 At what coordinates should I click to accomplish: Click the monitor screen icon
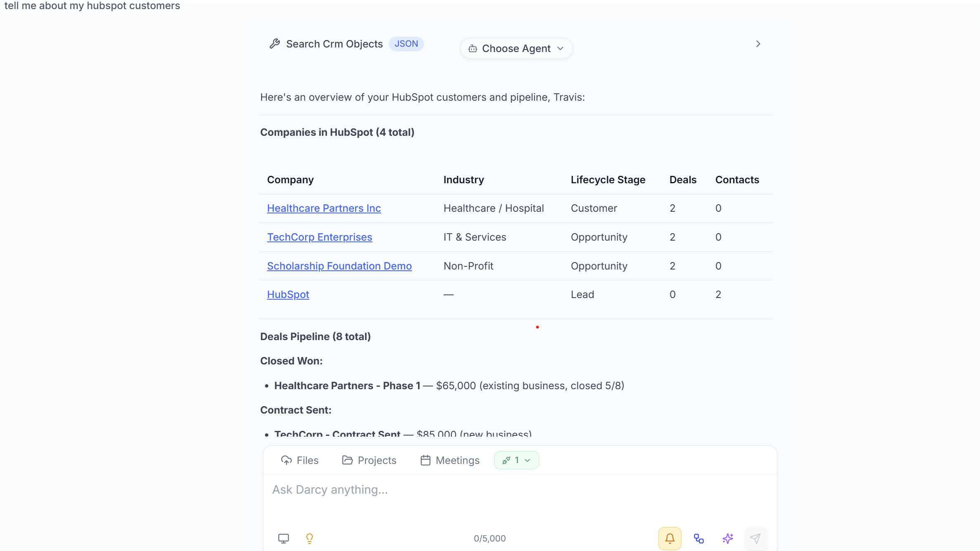click(284, 538)
